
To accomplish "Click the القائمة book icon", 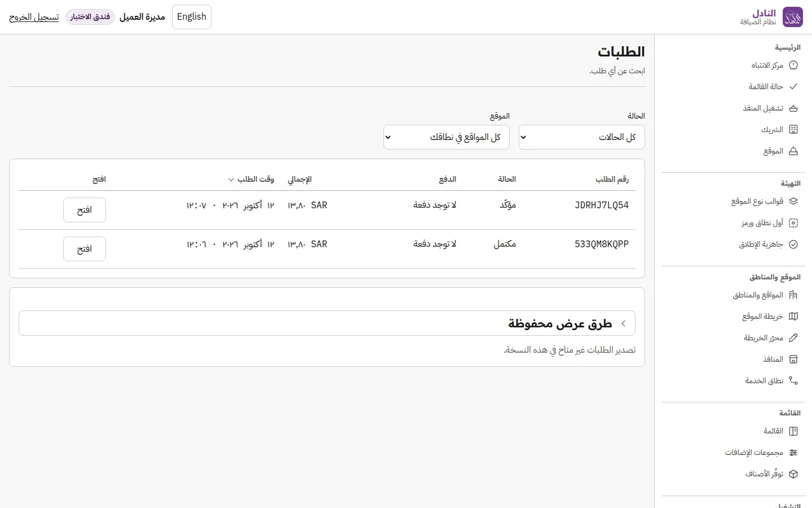I will (x=793, y=431).
